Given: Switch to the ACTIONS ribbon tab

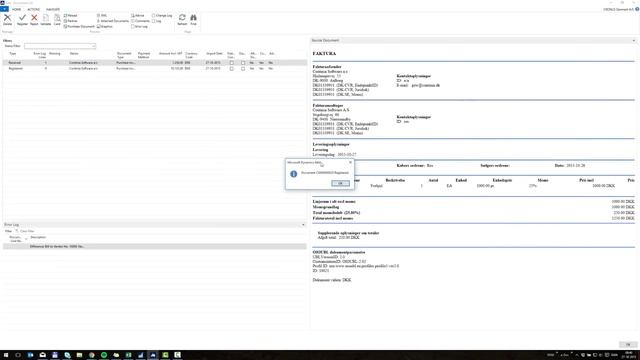Looking at the screenshot, I should pyautogui.click(x=33, y=9).
